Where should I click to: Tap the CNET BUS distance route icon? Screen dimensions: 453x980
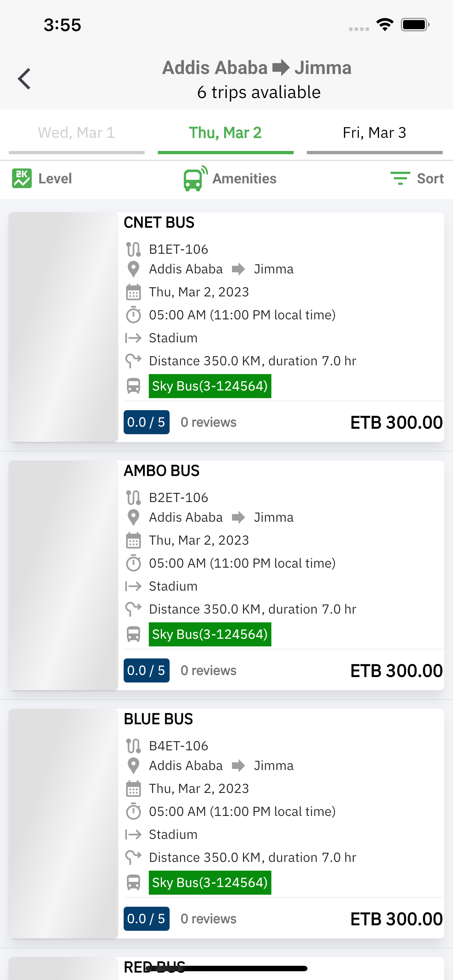tap(133, 361)
